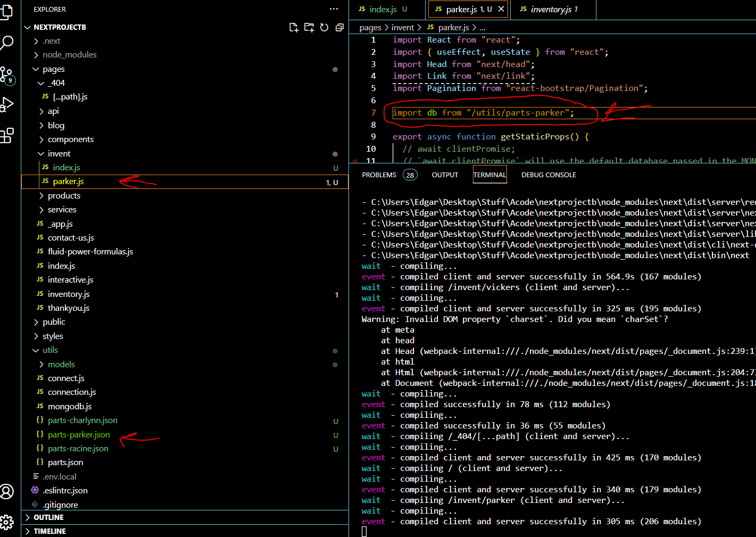Create a new folder in Explorer
This screenshot has width=756, height=537.
(309, 27)
